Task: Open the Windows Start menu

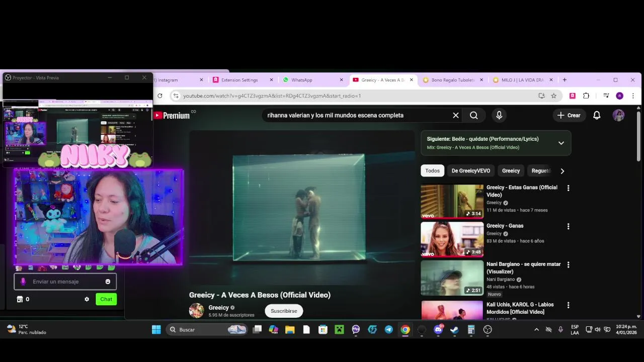Action: tap(156, 330)
